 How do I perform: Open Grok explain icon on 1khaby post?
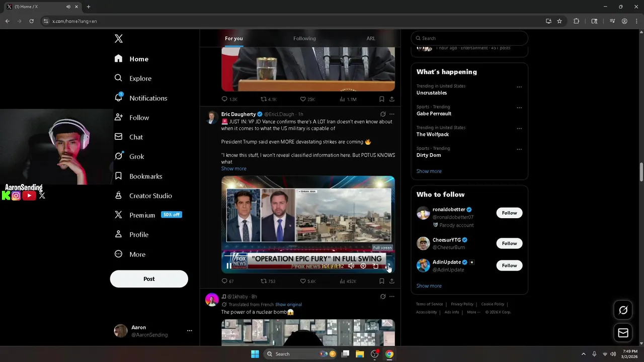point(383,297)
